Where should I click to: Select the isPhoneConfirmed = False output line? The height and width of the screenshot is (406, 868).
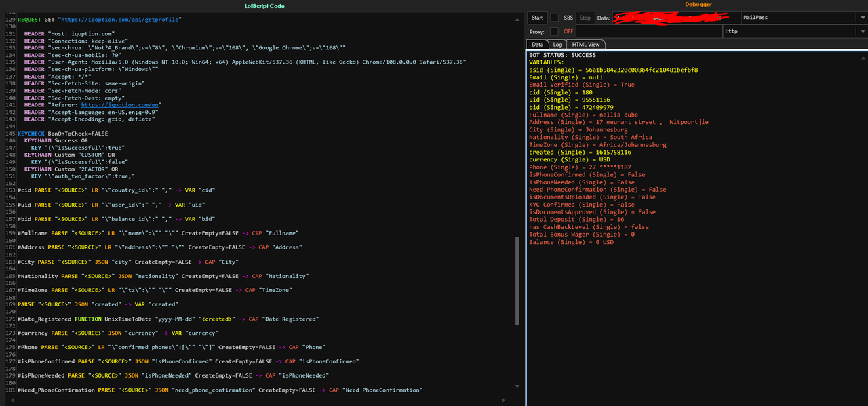pos(587,174)
